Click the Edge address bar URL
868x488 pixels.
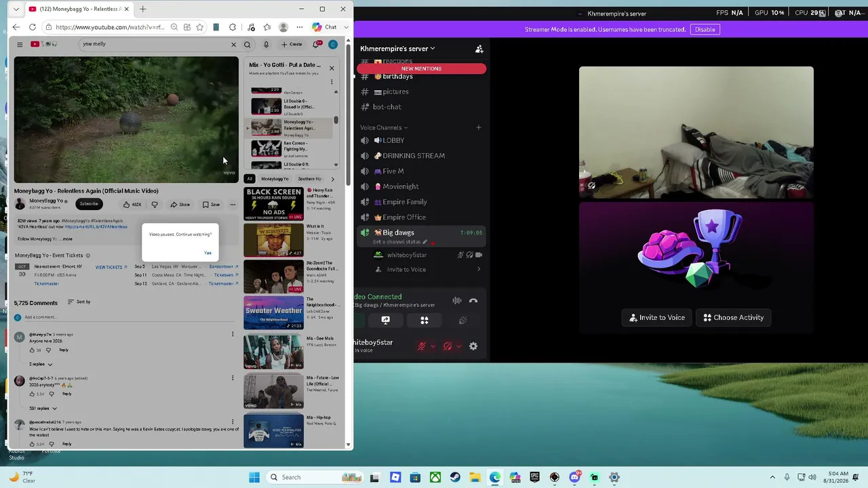point(110,27)
